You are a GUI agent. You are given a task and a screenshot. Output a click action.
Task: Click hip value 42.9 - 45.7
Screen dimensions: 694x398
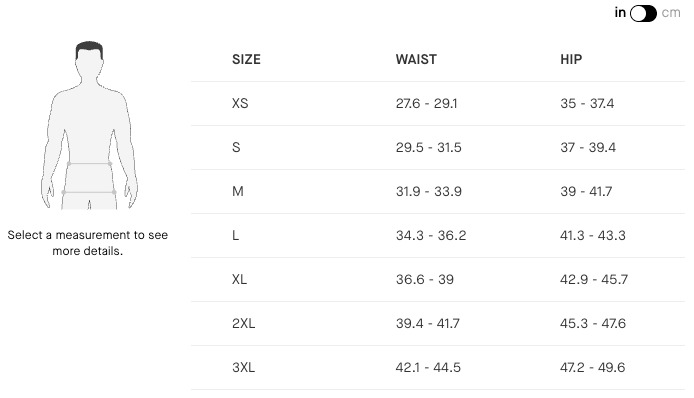[x=594, y=279]
